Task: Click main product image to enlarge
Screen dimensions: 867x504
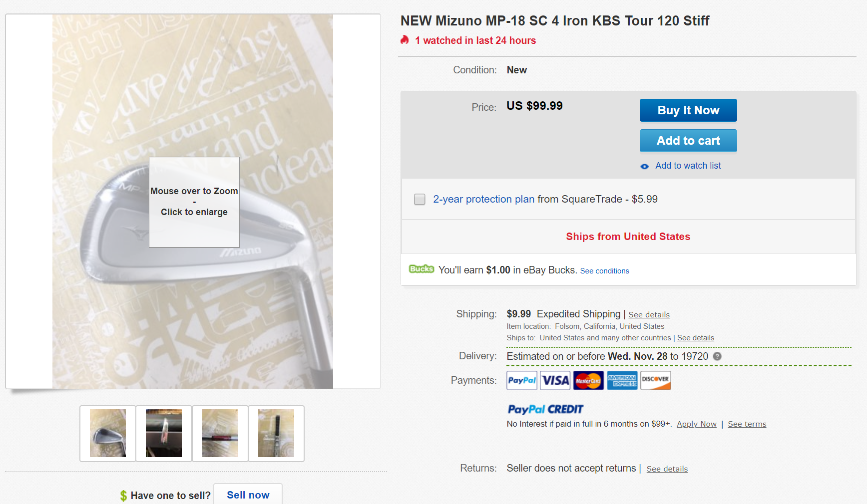Action: coord(193,202)
